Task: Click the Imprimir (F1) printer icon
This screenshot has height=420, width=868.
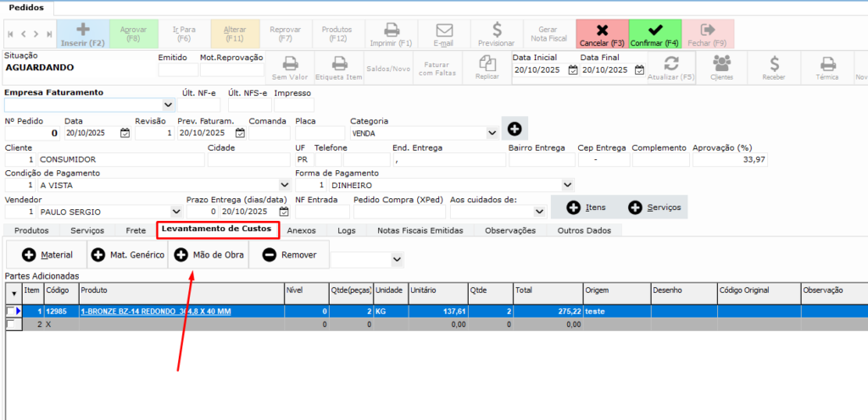Action: coord(391,30)
